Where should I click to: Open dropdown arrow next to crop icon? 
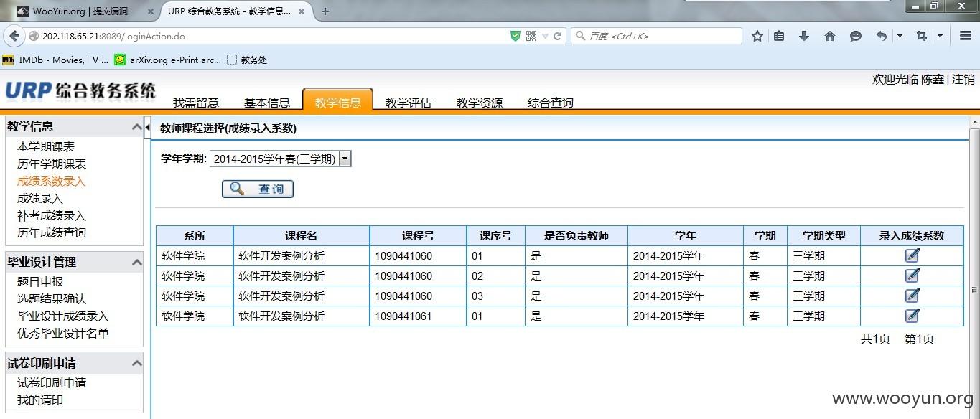(x=940, y=36)
